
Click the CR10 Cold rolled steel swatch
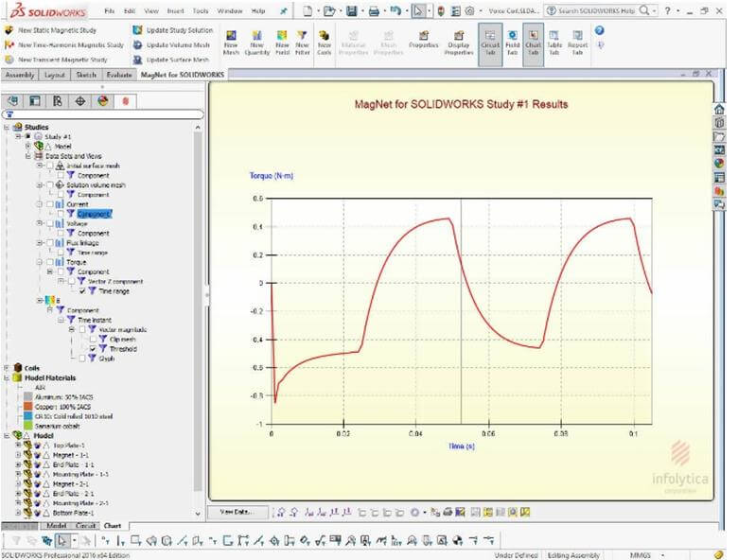point(27,416)
